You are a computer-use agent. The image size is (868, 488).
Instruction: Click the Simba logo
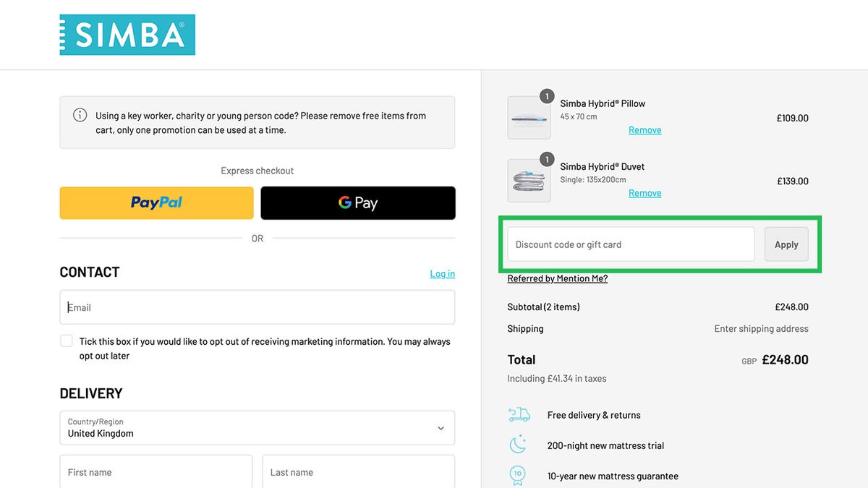click(x=127, y=35)
